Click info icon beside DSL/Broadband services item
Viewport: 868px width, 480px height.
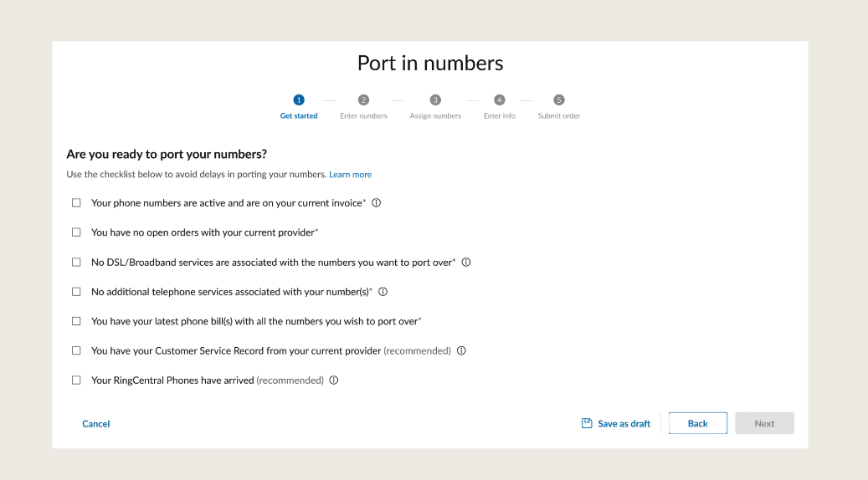point(466,262)
